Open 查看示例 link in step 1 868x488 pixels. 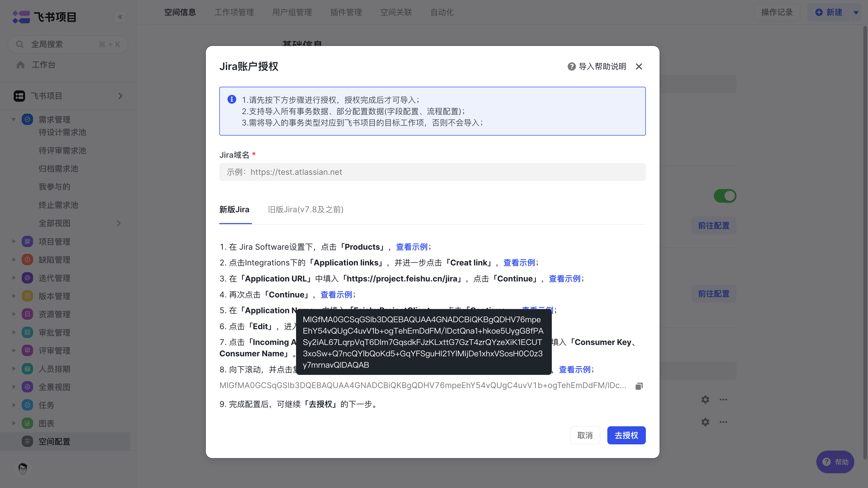[x=412, y=247]
